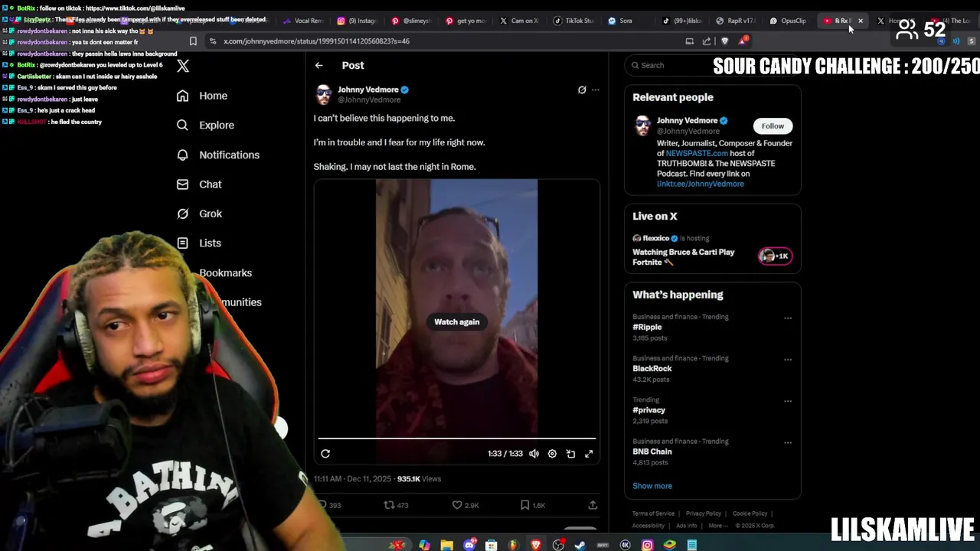Open Terms of Service link
Viewport: 980px width, 551px height.
[x=653, y=514]
